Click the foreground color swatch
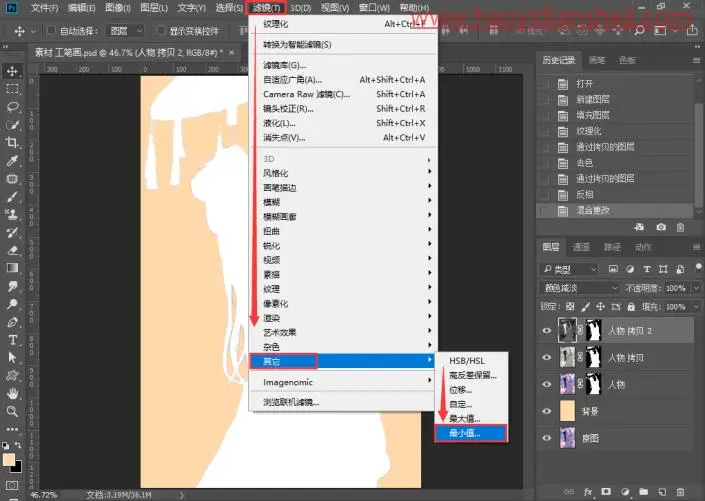This screenshot has width=705, height=501. coord(8,460)
